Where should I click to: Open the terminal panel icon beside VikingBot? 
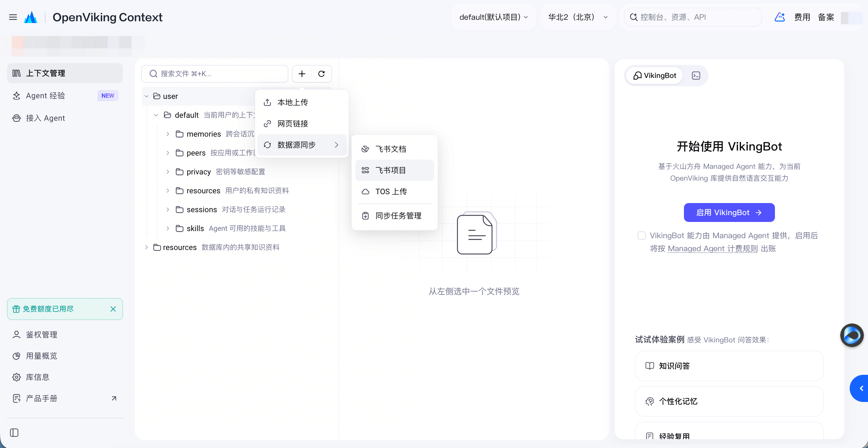696,75
